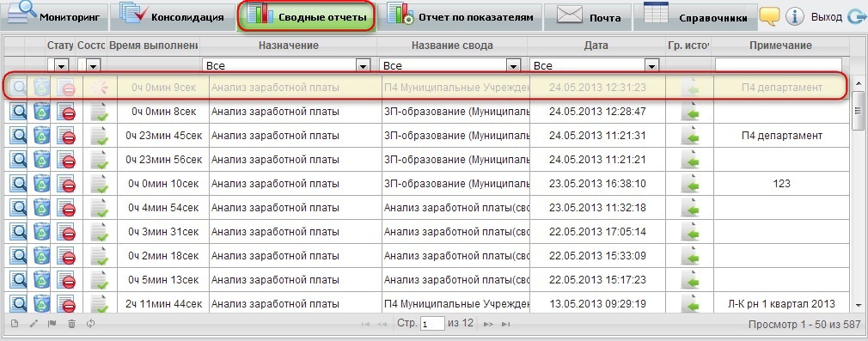868x341 pixels.
Task: Jump to last page of results
Action: [x=505, y=324]
